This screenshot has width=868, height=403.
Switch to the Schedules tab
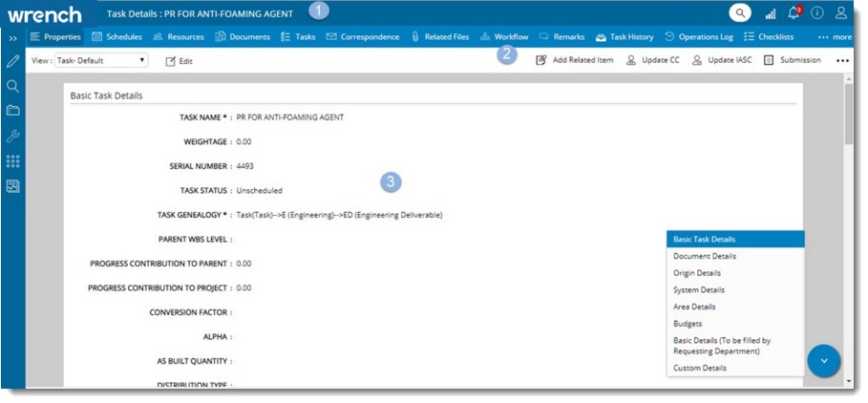[x=116, y=37]
